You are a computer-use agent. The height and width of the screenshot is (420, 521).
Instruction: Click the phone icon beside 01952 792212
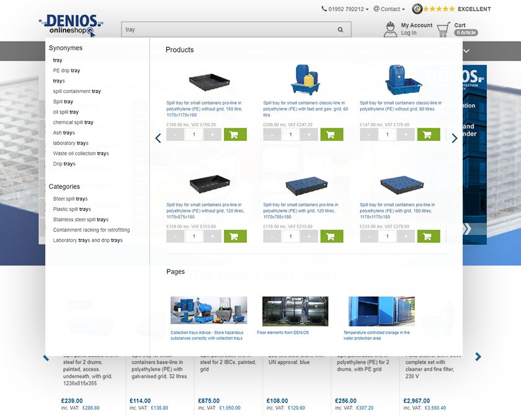pos(324,9)
